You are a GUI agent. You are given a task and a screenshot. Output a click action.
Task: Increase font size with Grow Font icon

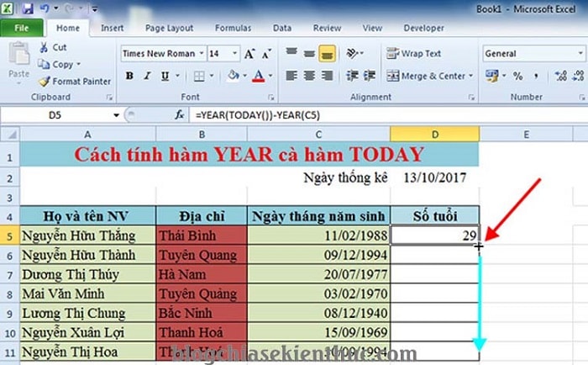pos(249,54)
